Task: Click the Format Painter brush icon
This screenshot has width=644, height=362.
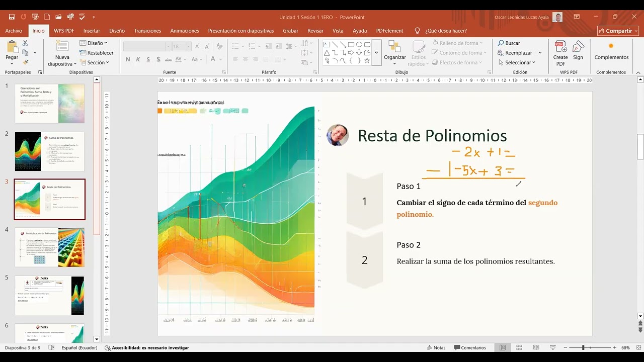Action: click(x=25, y=62)
